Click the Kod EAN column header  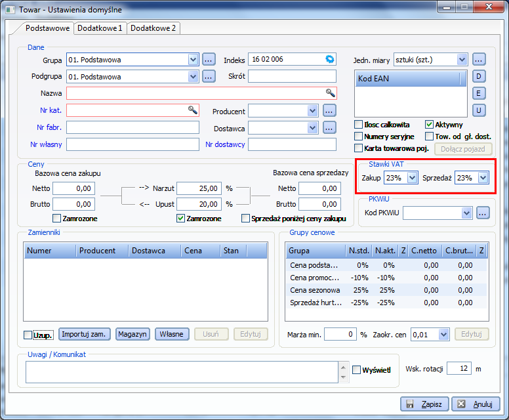point(408,79)
